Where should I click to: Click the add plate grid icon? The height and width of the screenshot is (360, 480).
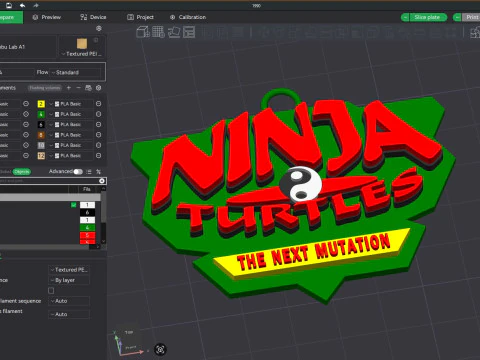click(158, 32)
